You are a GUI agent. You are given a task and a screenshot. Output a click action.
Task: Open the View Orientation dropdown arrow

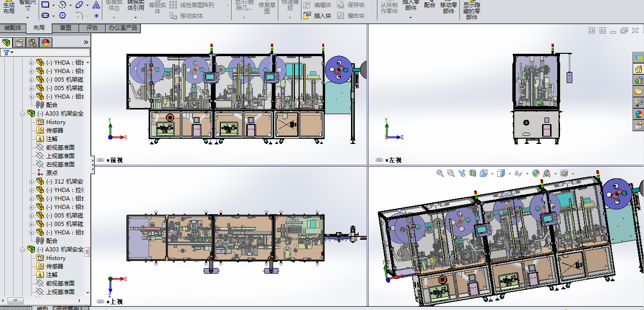(x=492, y=174)
